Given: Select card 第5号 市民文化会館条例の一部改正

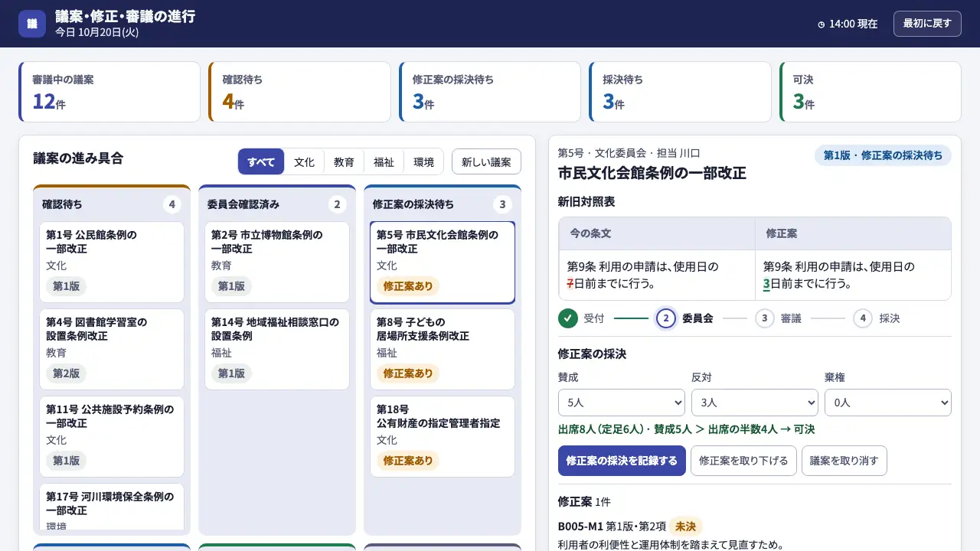Looking at the screenshot, I should [x=443, y=262].
